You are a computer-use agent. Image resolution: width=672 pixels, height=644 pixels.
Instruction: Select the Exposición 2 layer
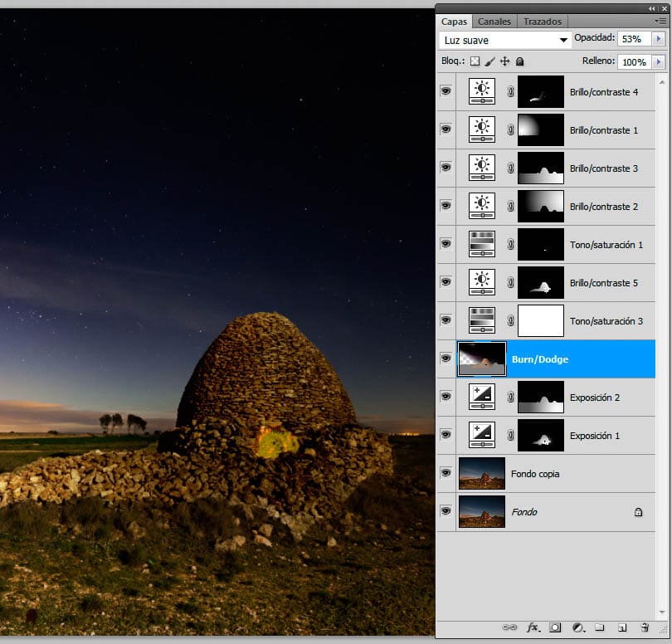pyautogui.click(x=594, y=398)
